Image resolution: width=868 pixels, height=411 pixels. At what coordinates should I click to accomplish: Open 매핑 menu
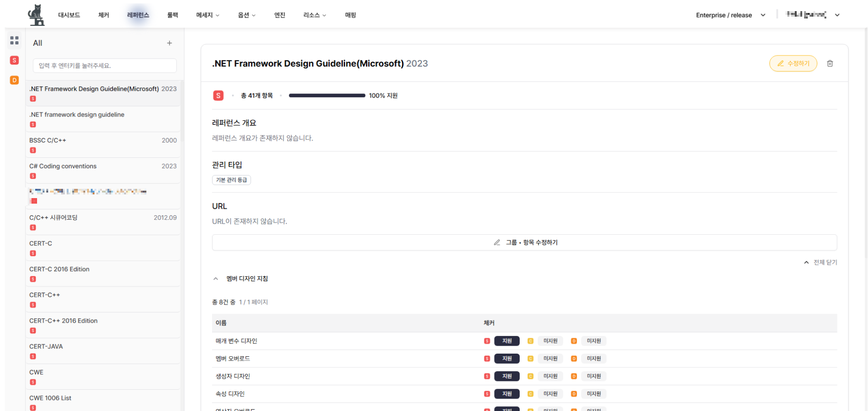[x=351, y=15]
